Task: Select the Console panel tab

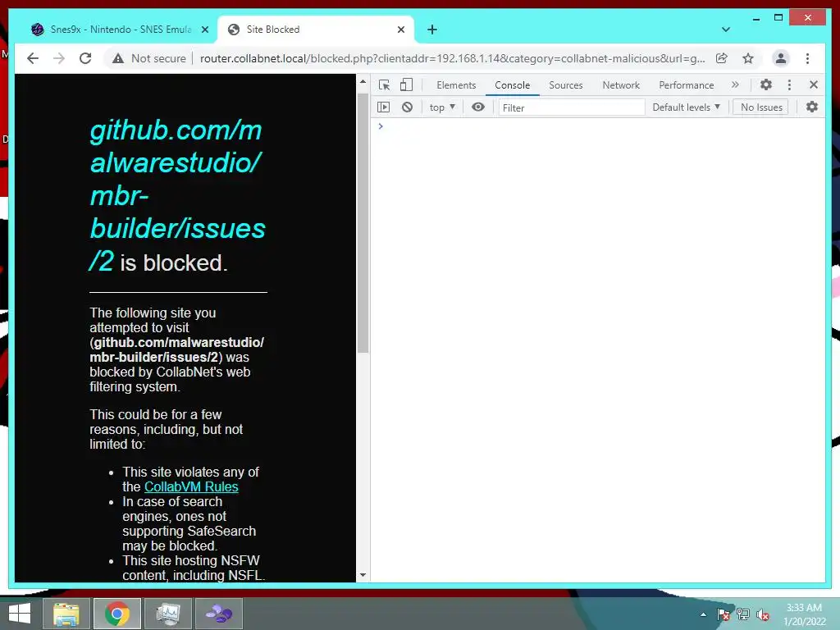Action: click(x=512, y=85)
